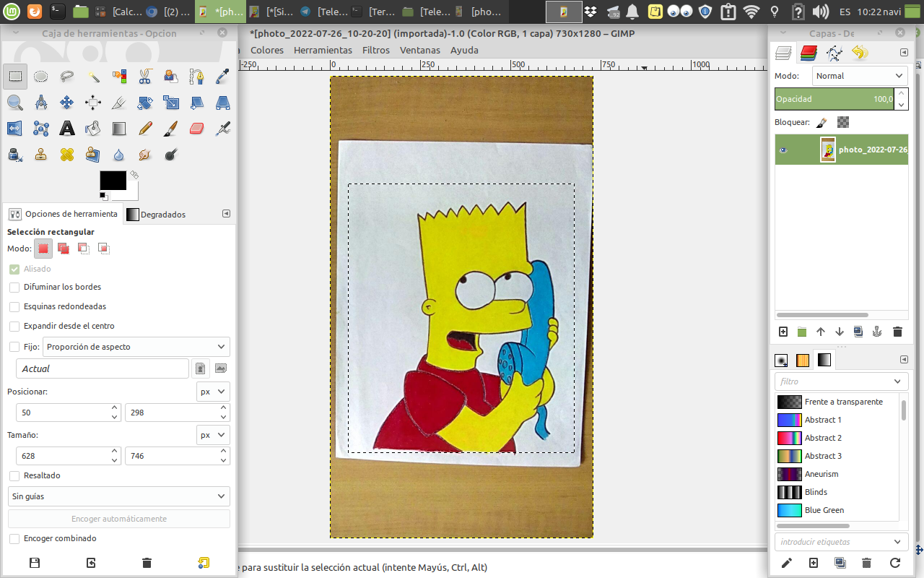The width and height of the screenshot is (924, 578).
Task: Set selection mode to intersect with selection
Action: [104, 249]
